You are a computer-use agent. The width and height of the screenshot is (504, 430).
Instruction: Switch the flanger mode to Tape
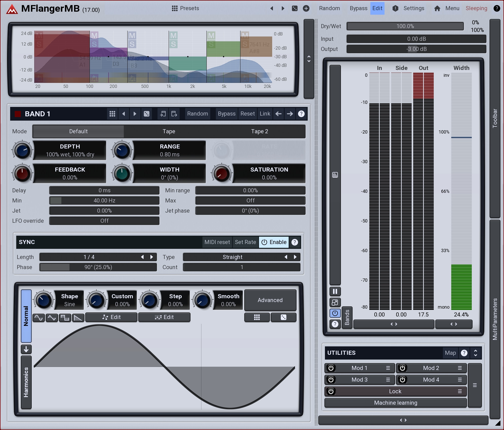[169, 131]
